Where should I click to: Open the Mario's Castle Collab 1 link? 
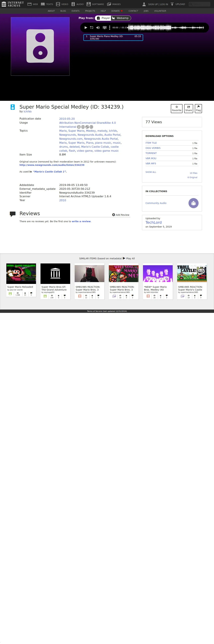pyautogui.click(x=49, y=172)
